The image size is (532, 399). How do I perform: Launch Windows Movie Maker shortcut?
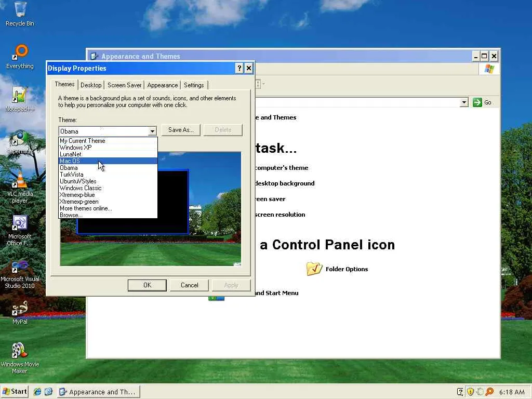point(20,358)
